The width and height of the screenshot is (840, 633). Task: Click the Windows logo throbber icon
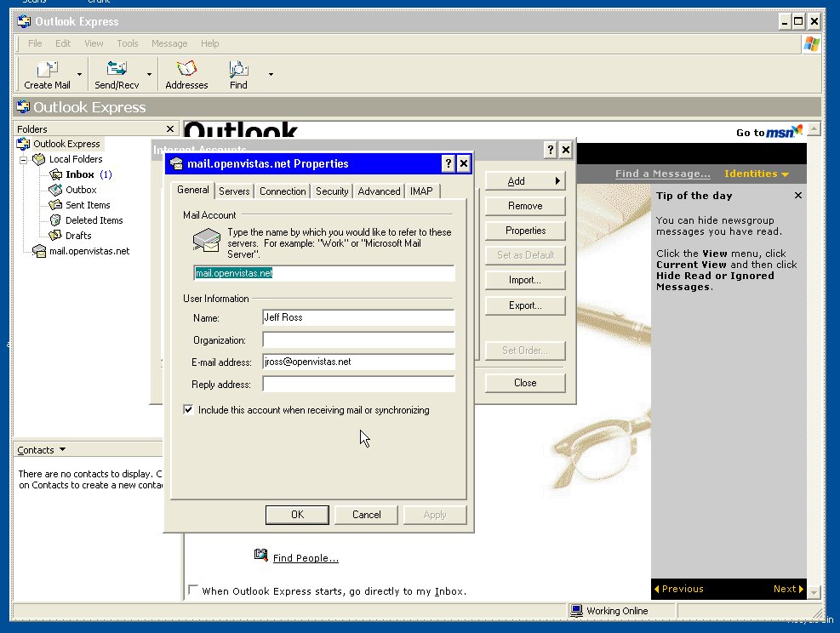click(812, 44)
